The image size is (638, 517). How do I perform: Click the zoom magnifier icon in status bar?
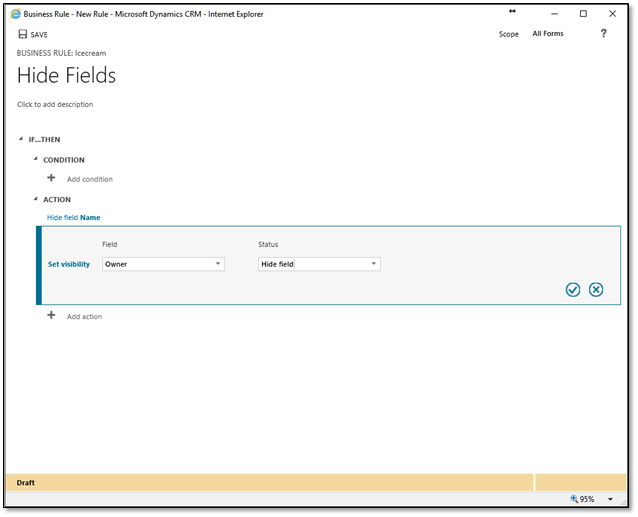[x=575, y=498]
